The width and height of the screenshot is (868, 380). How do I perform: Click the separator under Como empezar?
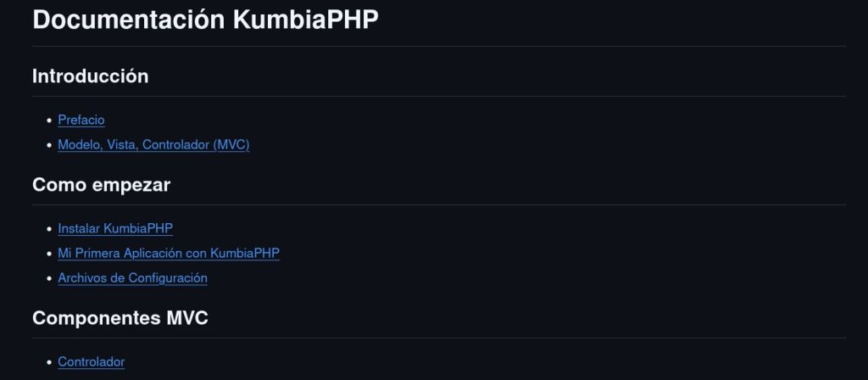point(439,204)
